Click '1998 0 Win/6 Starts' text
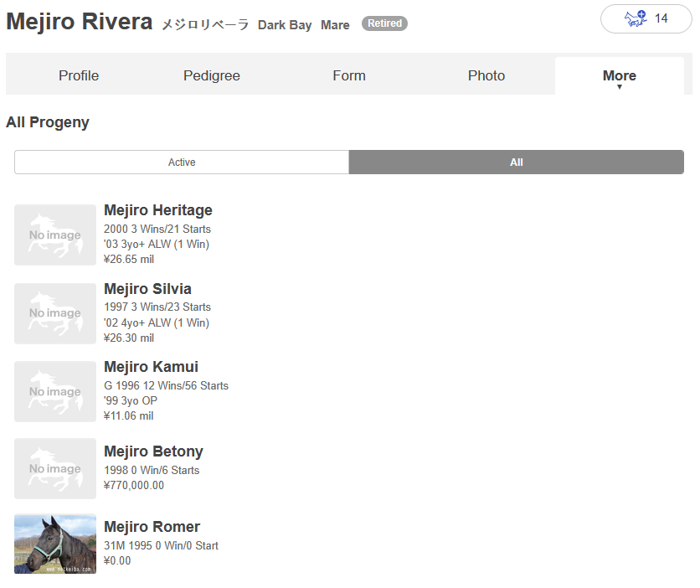This screenshot has width=700, height=588. tap(152, 470)
